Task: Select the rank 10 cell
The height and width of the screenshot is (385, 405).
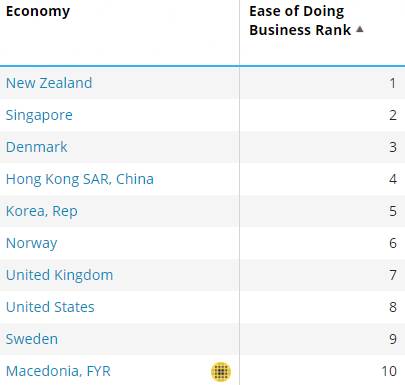Action: [x=322, y=371]
